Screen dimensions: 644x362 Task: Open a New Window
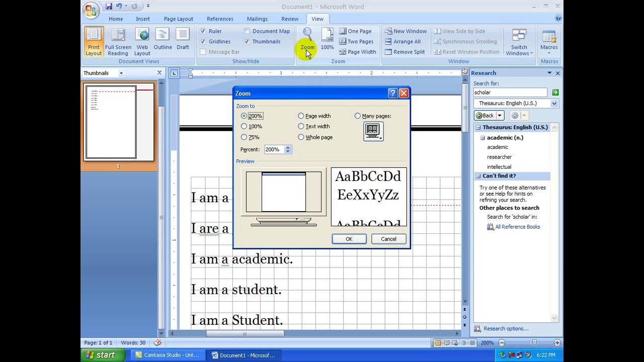(x=406, y=31)
